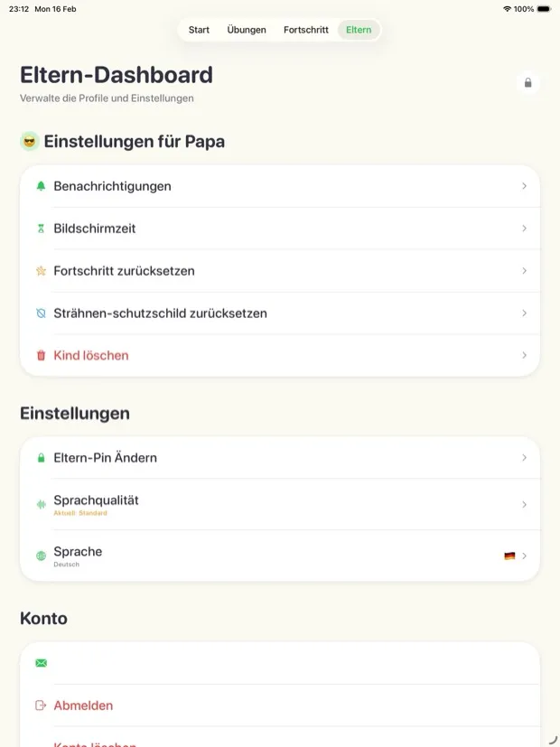Viewport: 560px width, 747px height.
Task: Click the green lock icon beside Eltern-Pin Ändern
Action: tap(41, 457)
